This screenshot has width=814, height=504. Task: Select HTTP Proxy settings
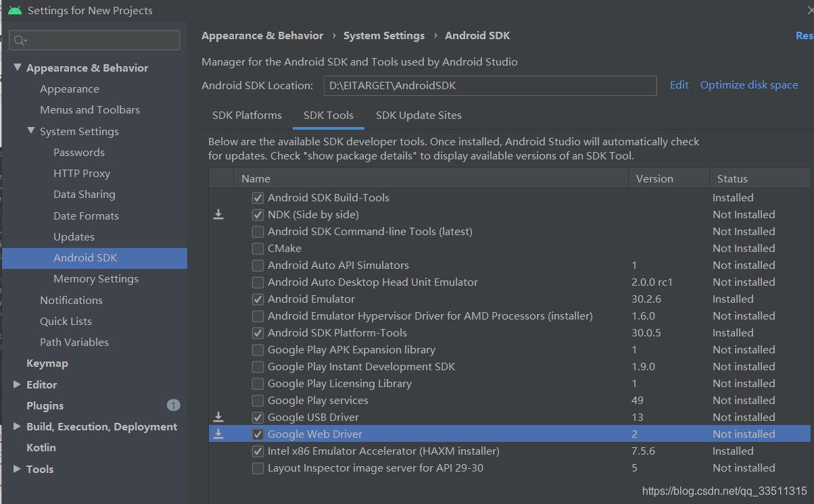(82, 174)
